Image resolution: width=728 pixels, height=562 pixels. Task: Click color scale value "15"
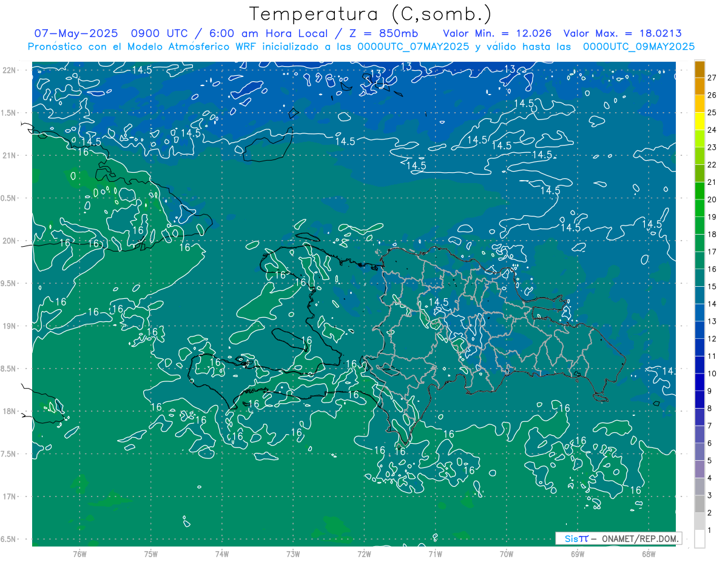tap(712, 287)
